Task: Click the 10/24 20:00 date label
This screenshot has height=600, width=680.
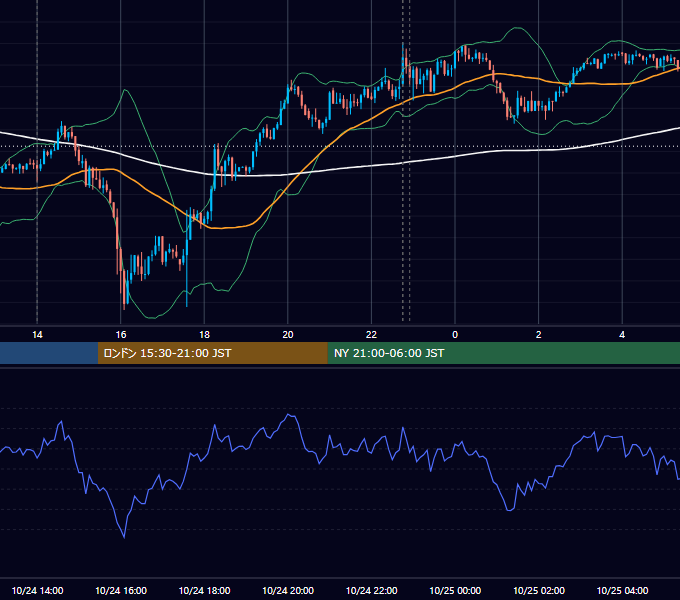Action: click(x=288, y=590)
